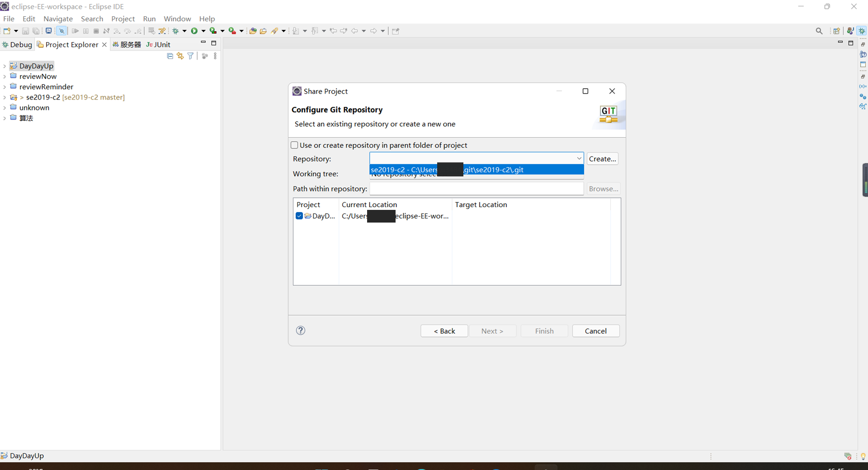Open the help icon in the Share Project dialog
This screenshot has height=470, width=868.
coord(301,331)
